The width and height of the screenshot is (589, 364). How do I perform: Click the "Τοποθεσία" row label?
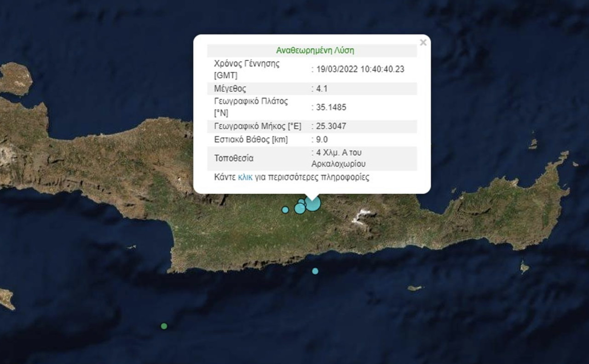[x=234, y=158]
